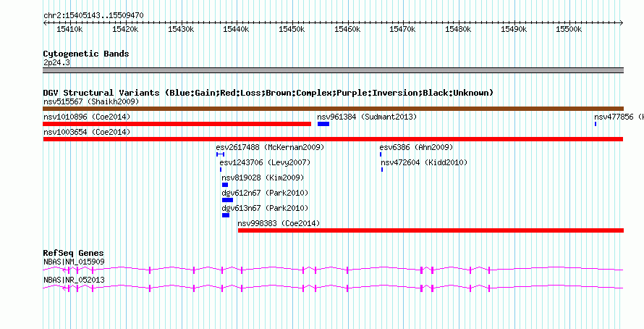Screen dimensions: 644x329
Task: Click the 2p24.3 band label
Action: [56, 62]
